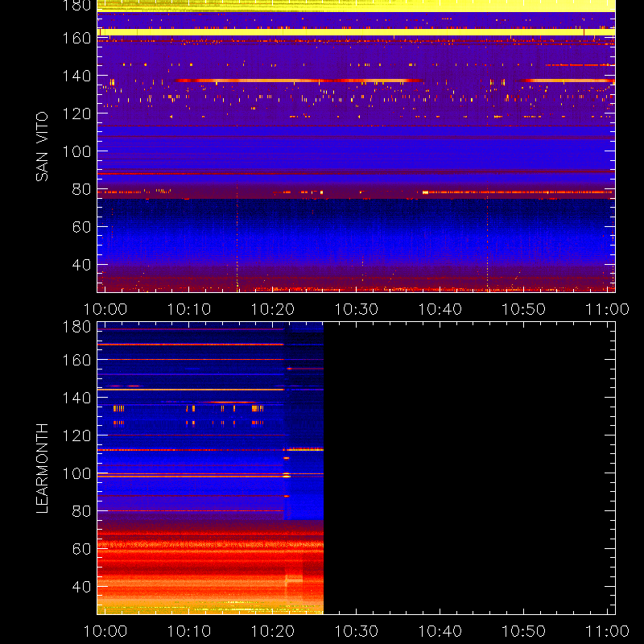Click San Vito plot's 10:50 time label

[x=524, y=309]
